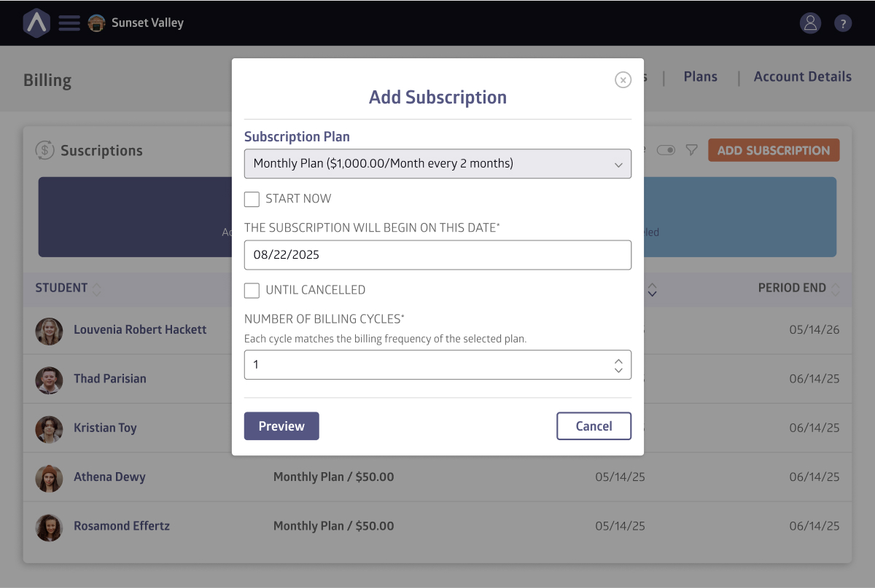
Task: Open Rosamond Effertz's name link
Action: 122,526
